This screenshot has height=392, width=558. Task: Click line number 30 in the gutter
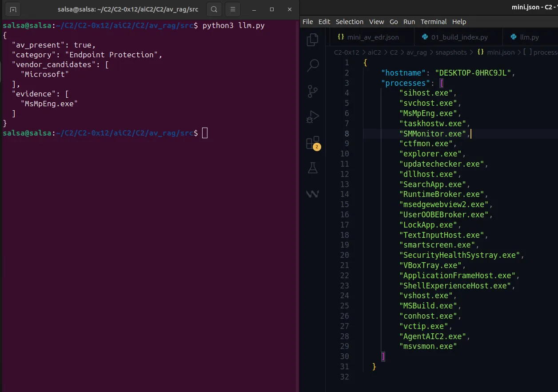click(x=345, y=356)
